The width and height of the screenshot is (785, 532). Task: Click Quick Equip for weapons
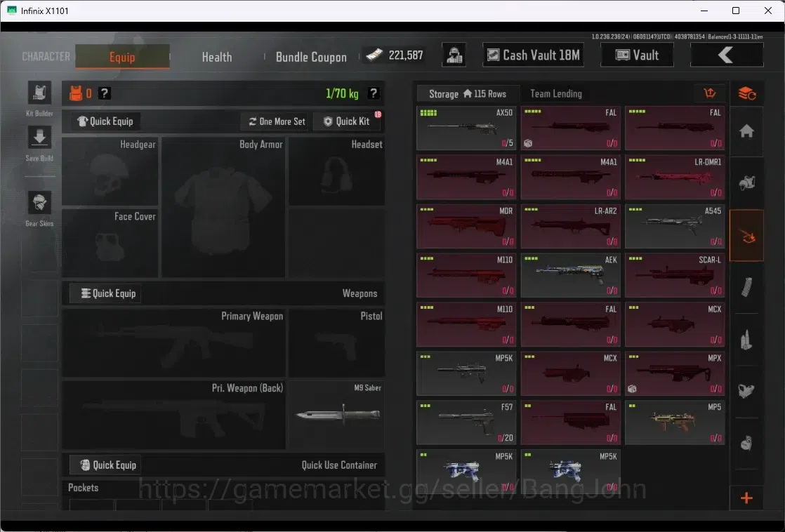point(105,293)
